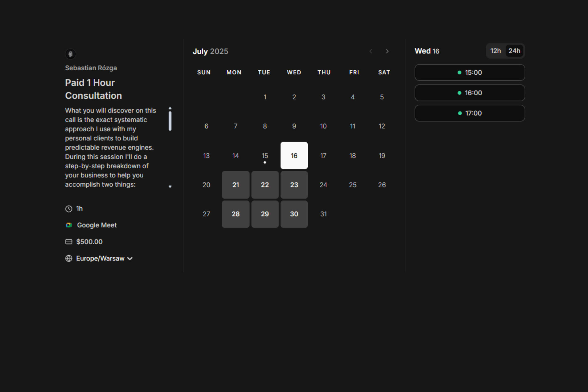
Task: Go to next month arrow
Action: coord(387,51)
